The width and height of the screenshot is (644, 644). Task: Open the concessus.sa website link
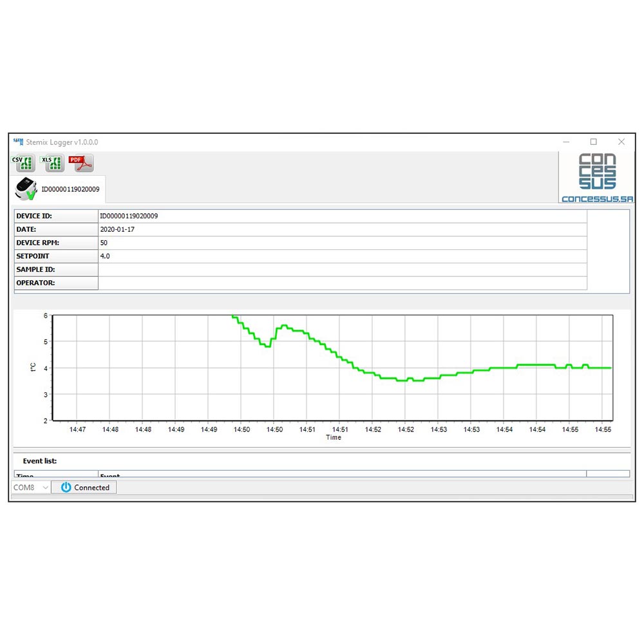point(598,198)
